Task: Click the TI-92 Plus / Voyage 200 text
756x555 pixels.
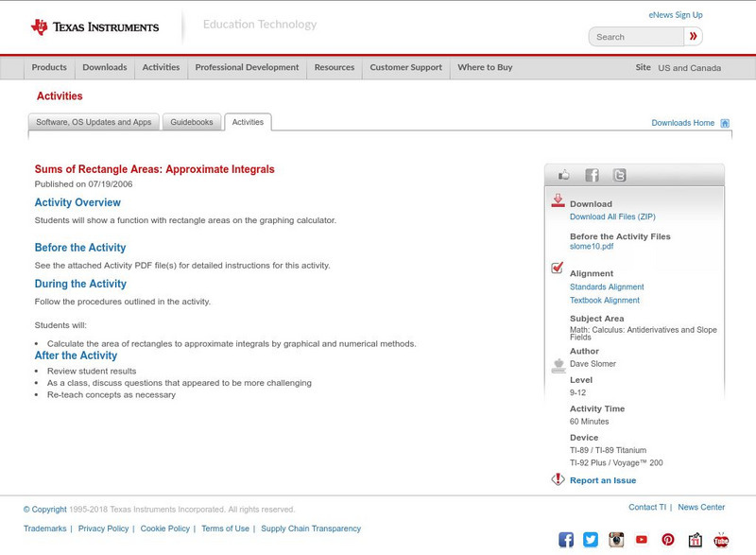Action: tap(616, 463)
